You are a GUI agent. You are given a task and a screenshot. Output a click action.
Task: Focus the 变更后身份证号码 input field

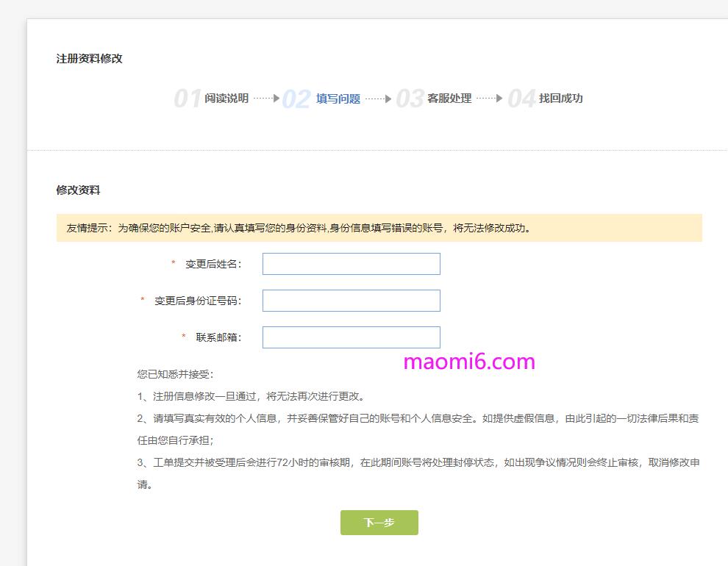tap(351, 301)
